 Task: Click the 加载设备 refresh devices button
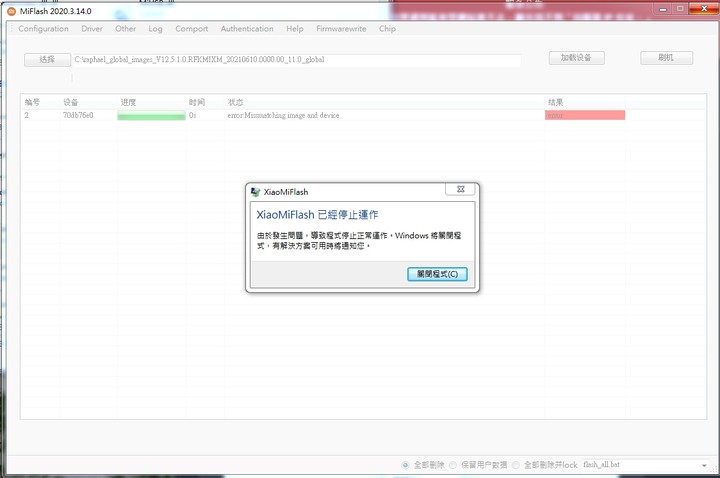(576, 58)
